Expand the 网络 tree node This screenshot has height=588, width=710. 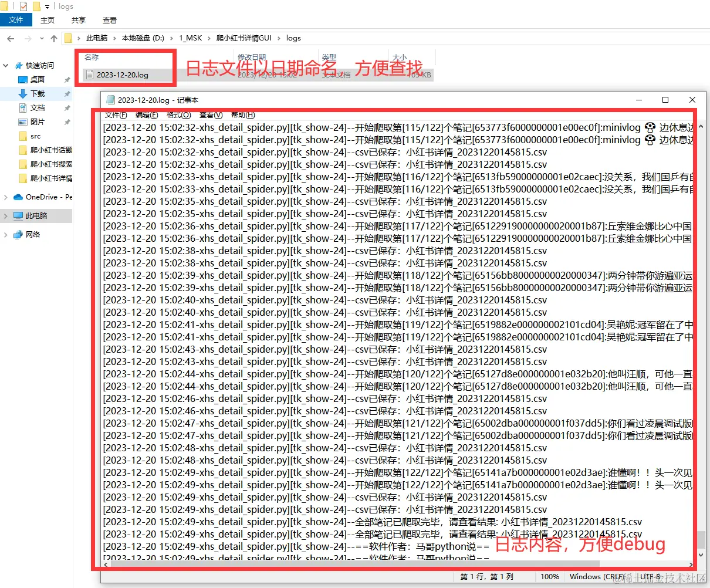[6, 235]
